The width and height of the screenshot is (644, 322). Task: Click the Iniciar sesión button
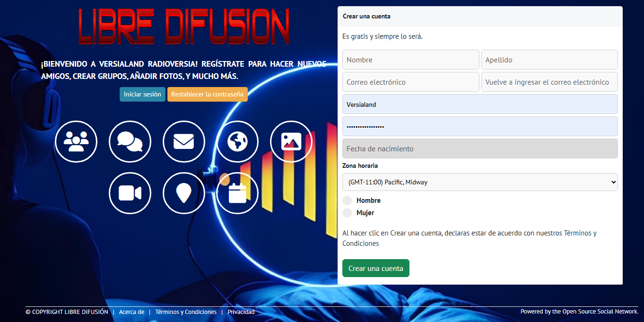142,94
